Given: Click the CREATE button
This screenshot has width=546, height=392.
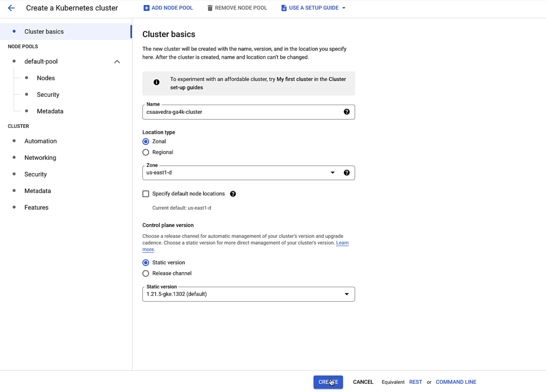Looking at the screenshot, I should click(x=328, y=382).
